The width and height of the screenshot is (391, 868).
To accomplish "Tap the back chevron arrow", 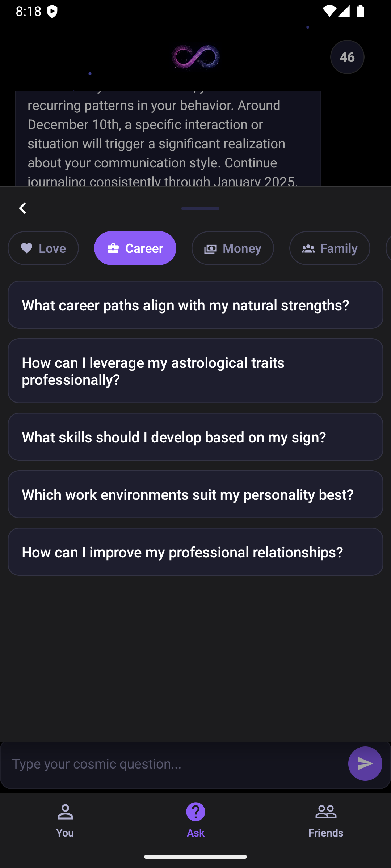I will [22, 208].
